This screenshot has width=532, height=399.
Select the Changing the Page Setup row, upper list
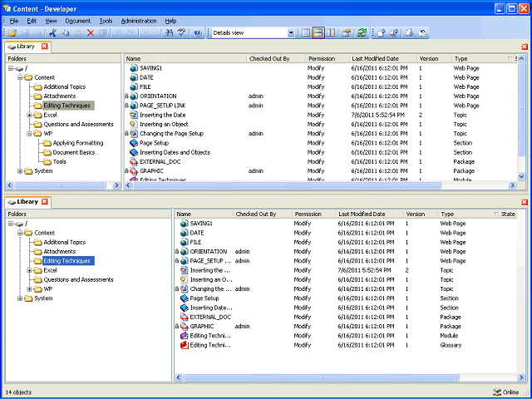tap(321, 134)
